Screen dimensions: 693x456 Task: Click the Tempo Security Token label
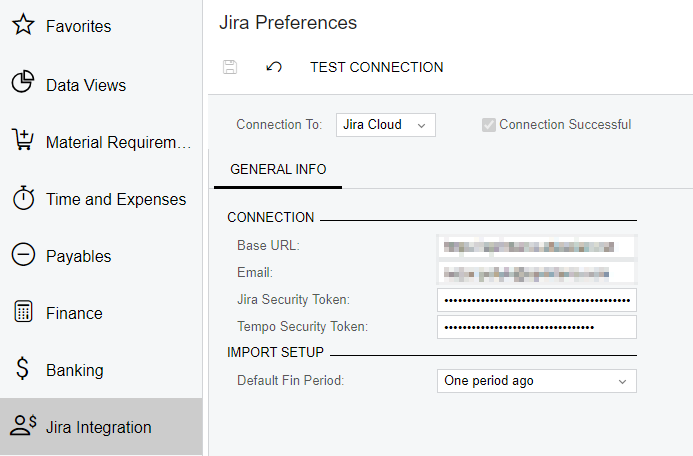coord(302,327)
